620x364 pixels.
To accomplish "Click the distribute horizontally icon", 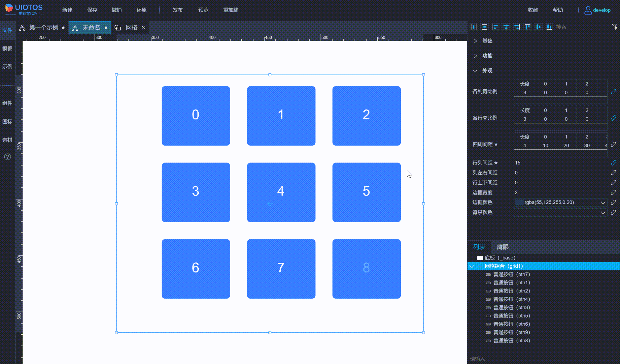I will coord(474,27).
